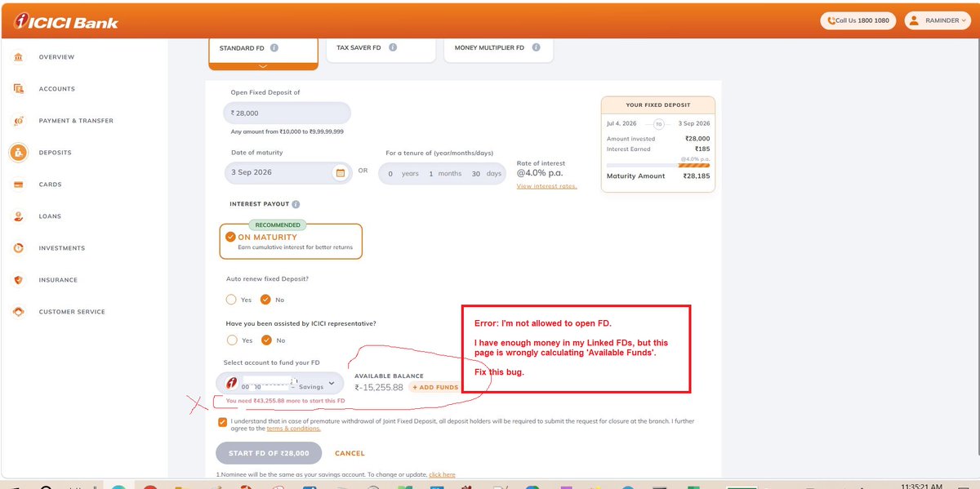Open the Accounts sidebar icon

[18, 89]
